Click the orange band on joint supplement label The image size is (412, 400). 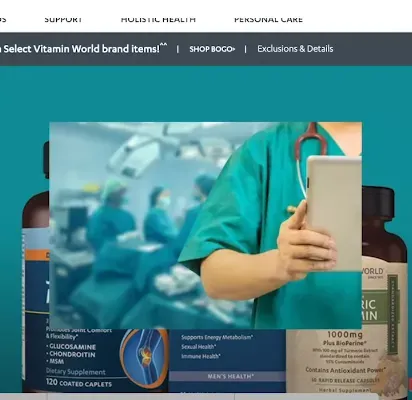point(37,255)
